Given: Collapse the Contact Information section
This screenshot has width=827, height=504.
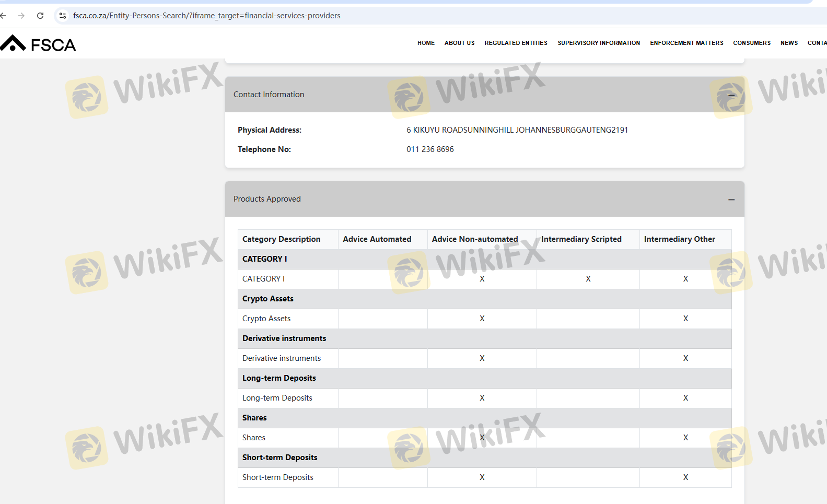Looking at the screenshot, I should pyautogui.click(x=731, y=95).
